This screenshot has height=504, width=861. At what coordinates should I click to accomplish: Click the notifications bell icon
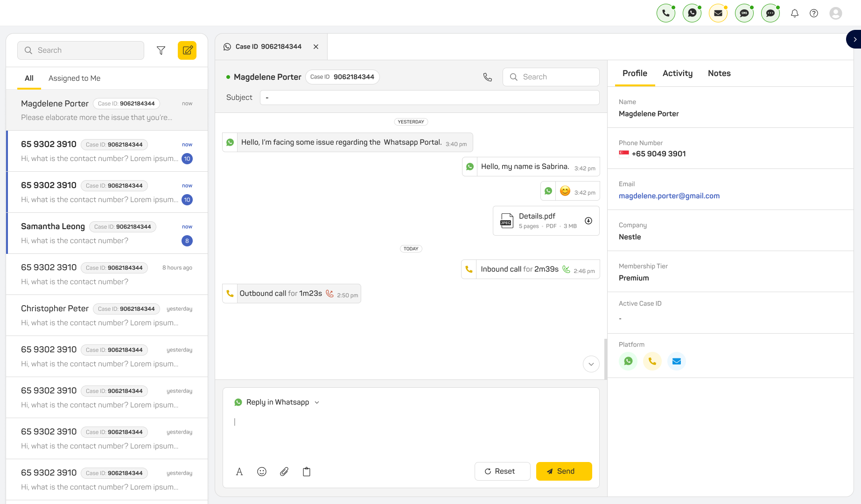(x=795, y=13)
